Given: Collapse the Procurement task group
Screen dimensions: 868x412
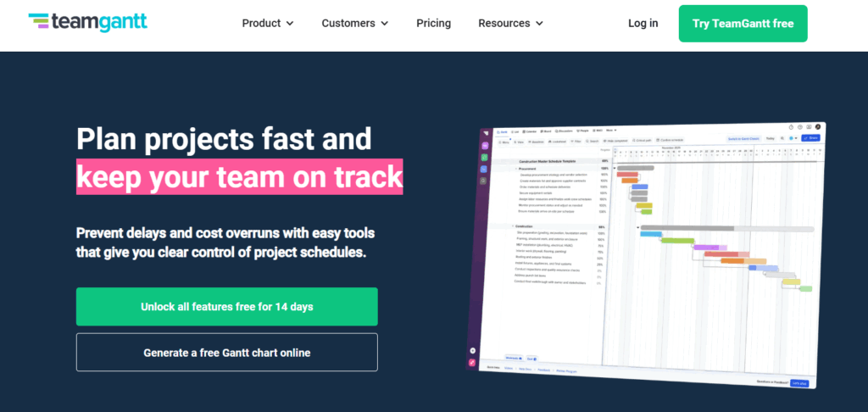Looking at the screenshot, I should [515, 169].
